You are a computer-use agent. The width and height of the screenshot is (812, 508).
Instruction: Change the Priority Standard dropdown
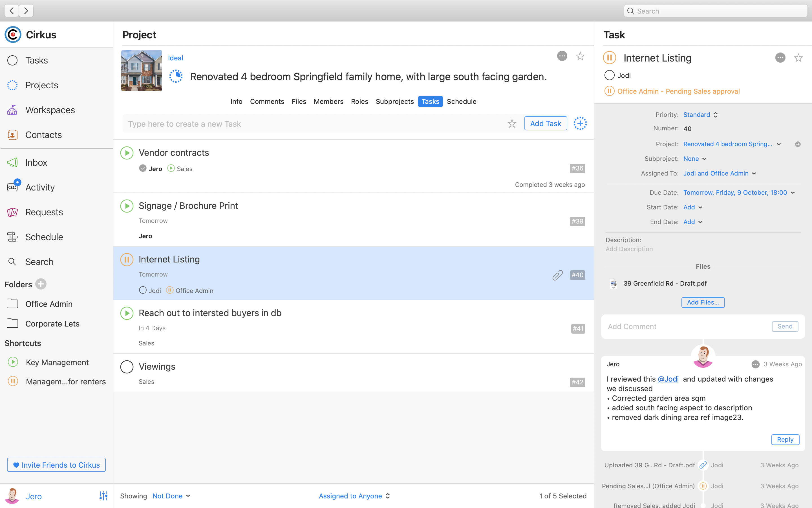(701, 115)
